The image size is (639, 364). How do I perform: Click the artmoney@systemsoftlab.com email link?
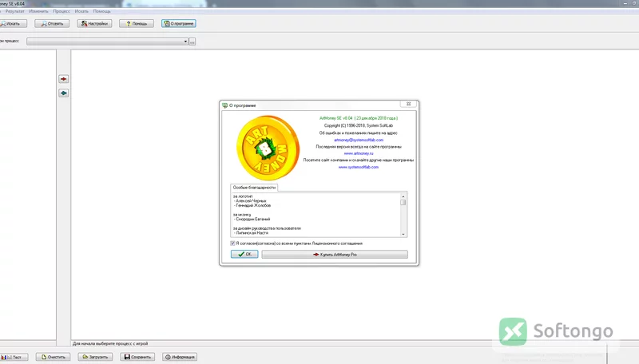(359, 140)
